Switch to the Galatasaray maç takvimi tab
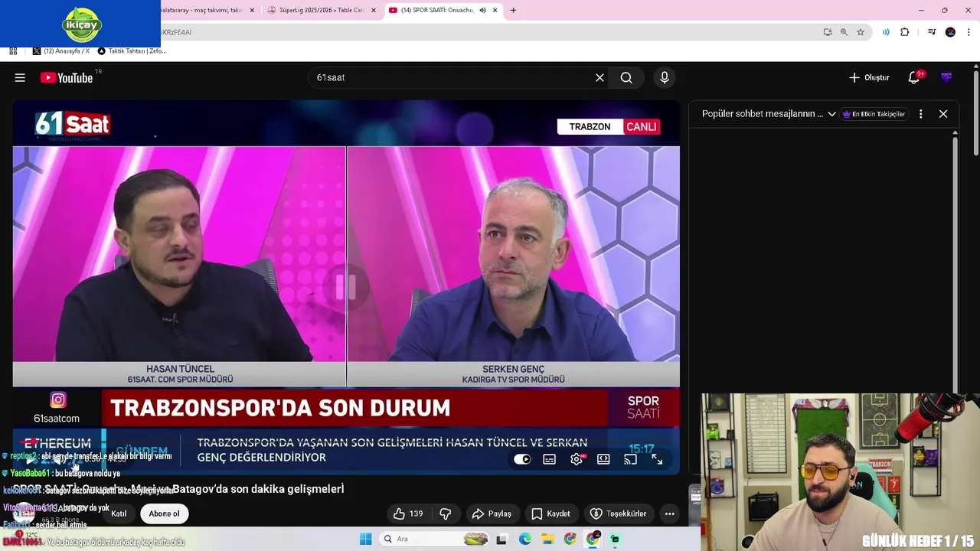The width and height of the screenshot is (980, 551). [x=201, y=10]
